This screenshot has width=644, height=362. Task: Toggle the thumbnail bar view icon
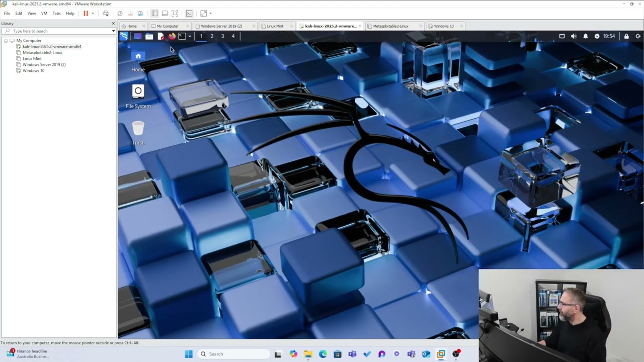165,13
